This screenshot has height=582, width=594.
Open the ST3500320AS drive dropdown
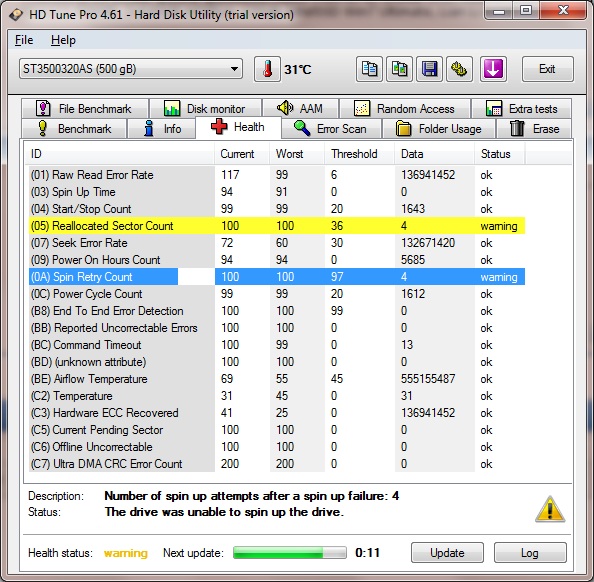pyautogui.click(x=131, y=69)
